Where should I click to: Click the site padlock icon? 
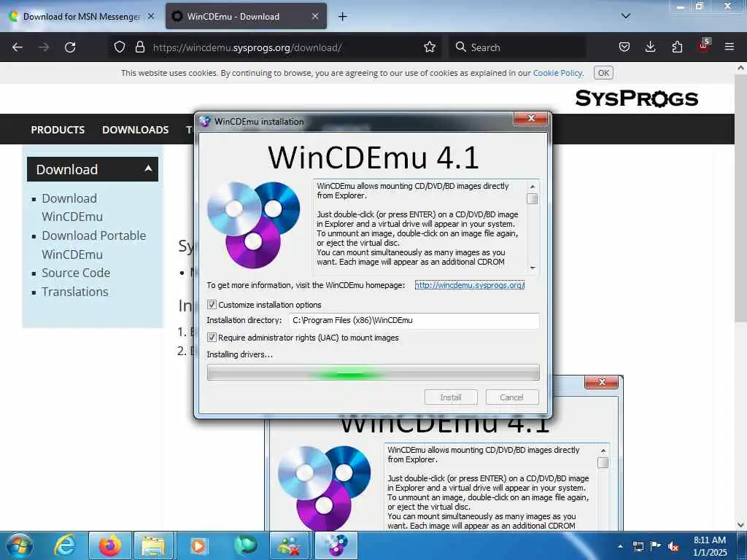(x=139, y=47)
